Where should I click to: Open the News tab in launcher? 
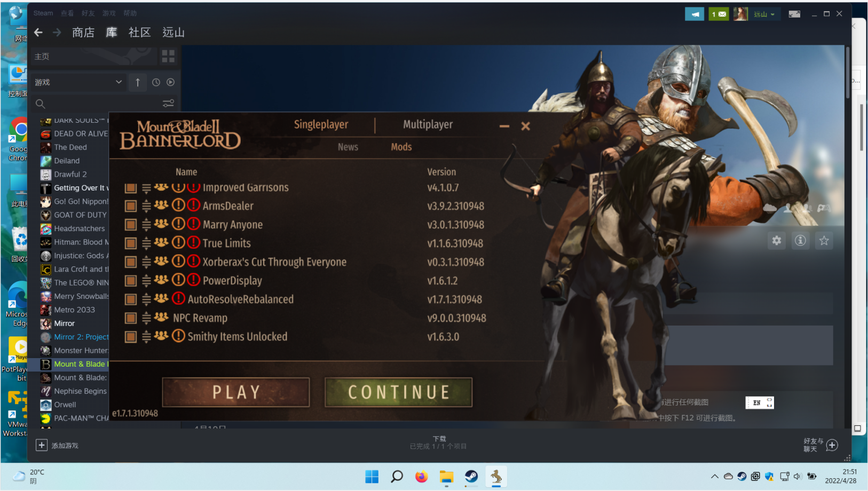click(348, 147)
